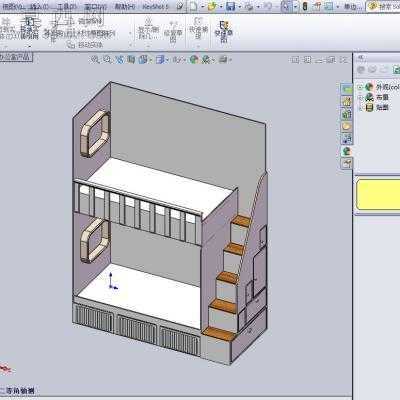Expand the Apply Scene dropdown arrow
Screen dimensions: 400x400
[x=213, y=60]
